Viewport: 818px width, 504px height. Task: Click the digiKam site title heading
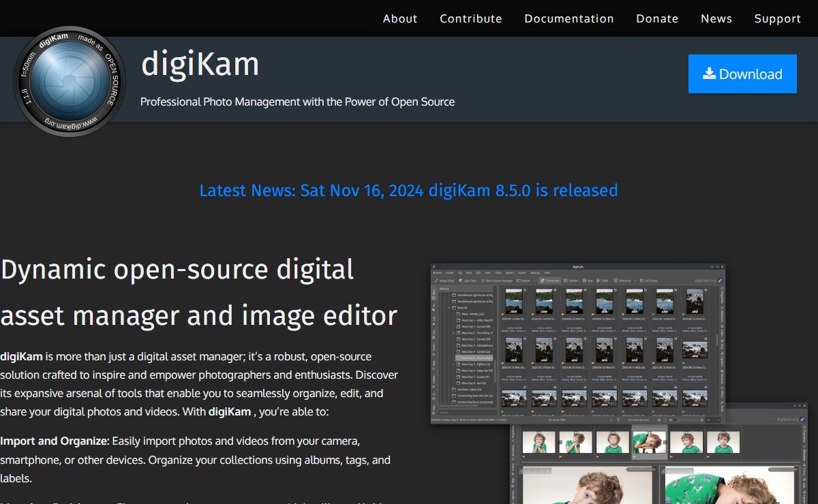[x=200, y=65]
